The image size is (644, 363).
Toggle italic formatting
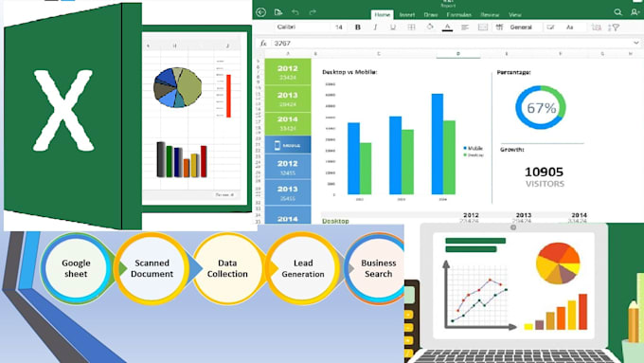coord(375,27)
